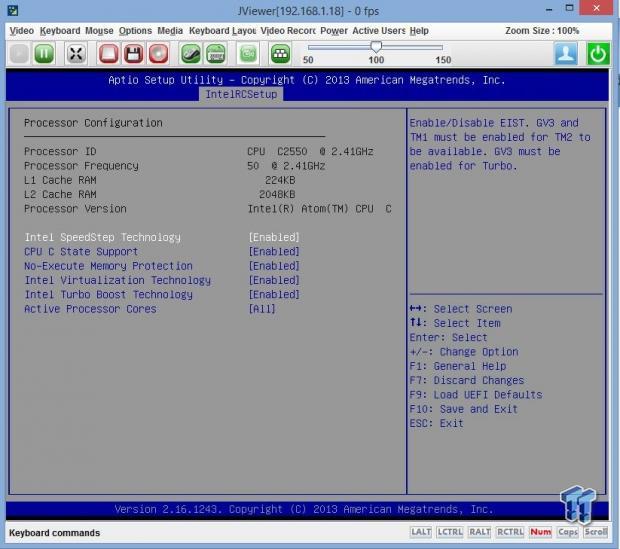
Task: Click the L2 Cache RAM value 2048KB
Action: tap(277, 194)
